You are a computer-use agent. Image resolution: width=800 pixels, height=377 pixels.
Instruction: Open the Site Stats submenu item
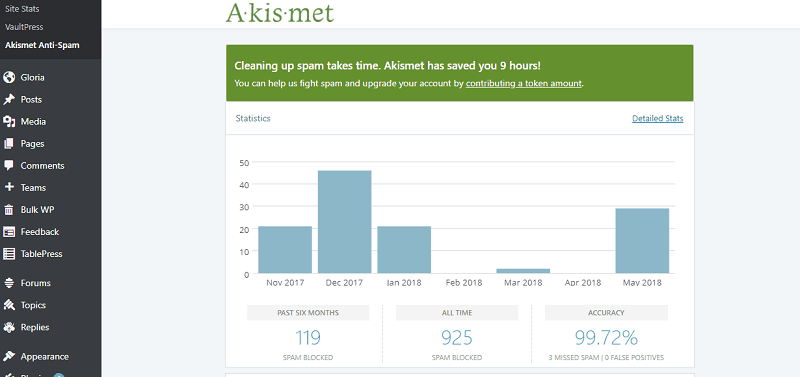point(22,9)
